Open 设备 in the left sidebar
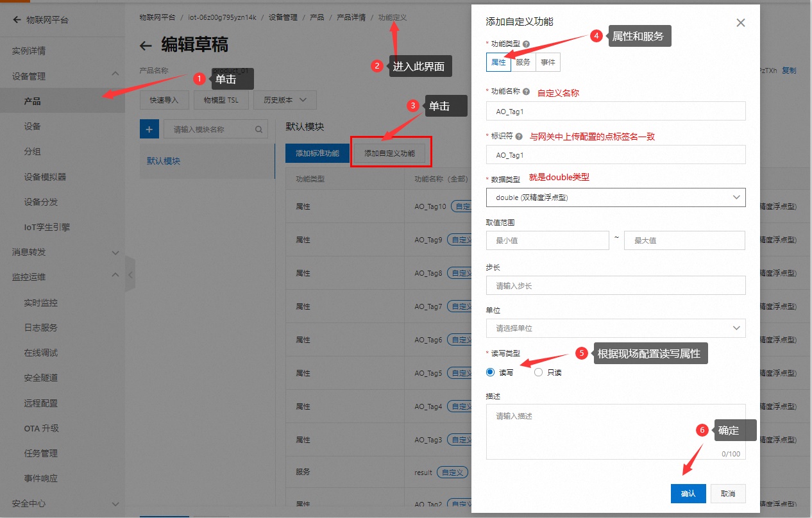Image resolution: width=812 pixels, height=518 pixels. [x=33, y=126]
